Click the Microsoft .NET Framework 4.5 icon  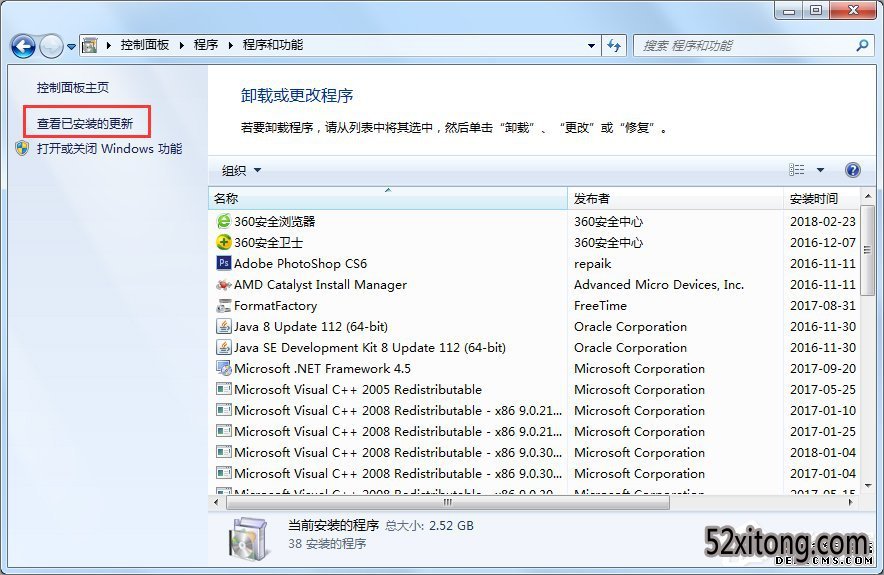[224, 368]
